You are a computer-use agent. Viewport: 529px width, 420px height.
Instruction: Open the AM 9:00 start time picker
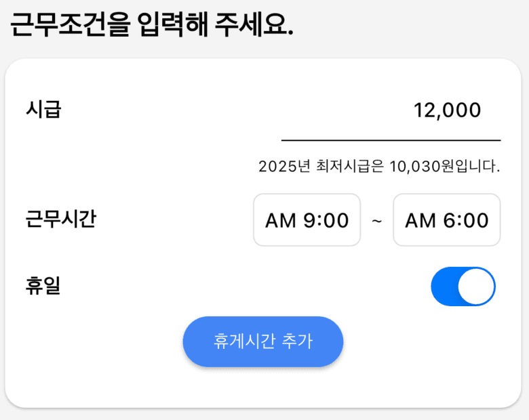[x=307, y=220]
